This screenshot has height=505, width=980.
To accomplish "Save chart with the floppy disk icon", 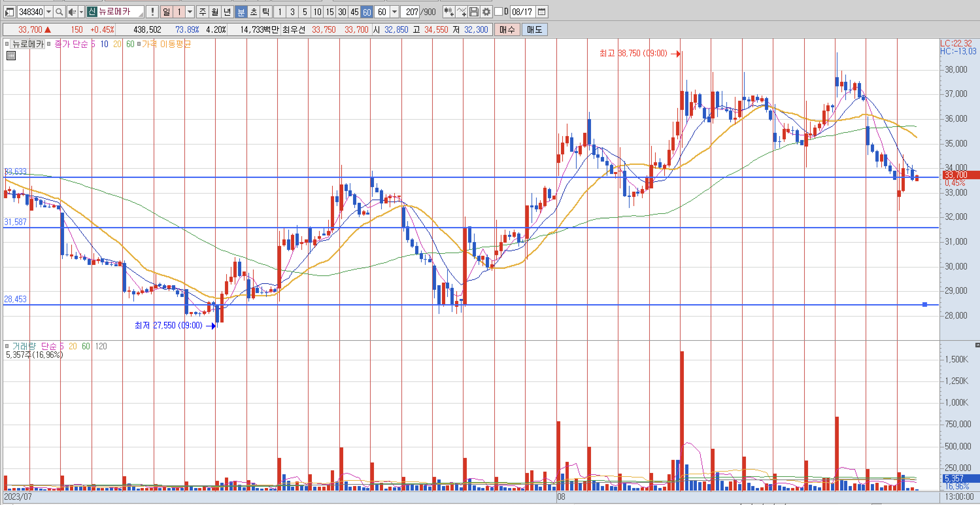I will point(474,12).
